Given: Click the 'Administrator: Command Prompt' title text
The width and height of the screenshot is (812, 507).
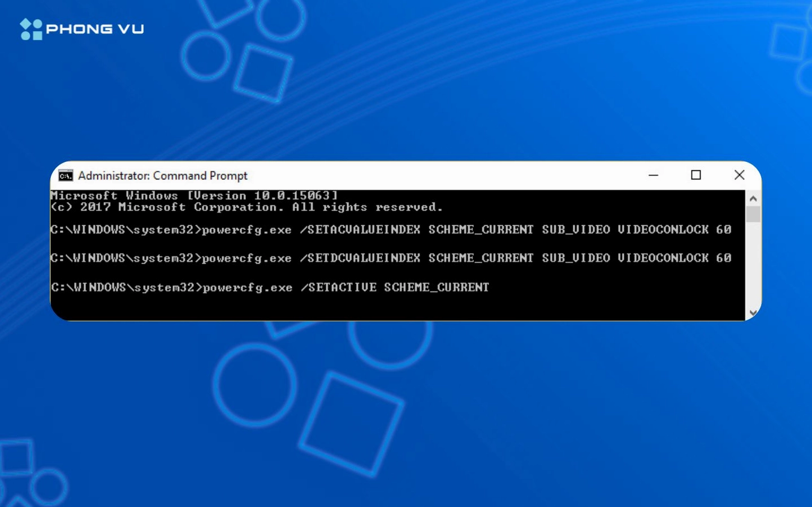Looking at the screenshot, I should point(163,176).
